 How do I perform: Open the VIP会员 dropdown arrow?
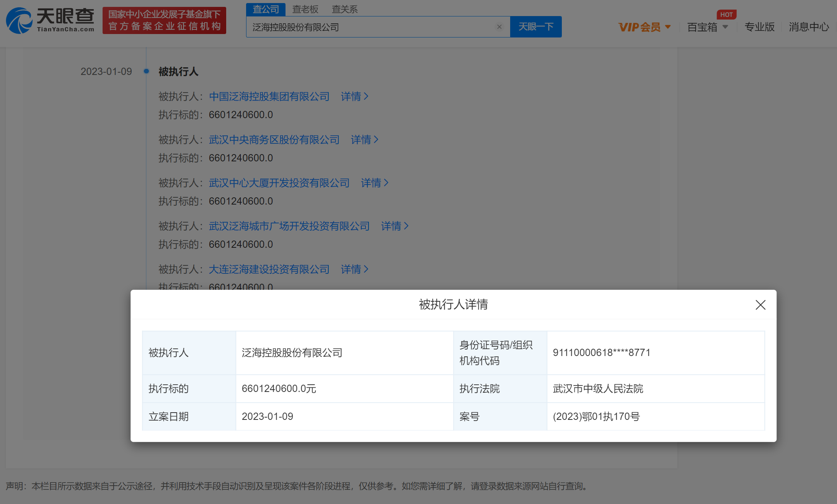tap(669, 27)
